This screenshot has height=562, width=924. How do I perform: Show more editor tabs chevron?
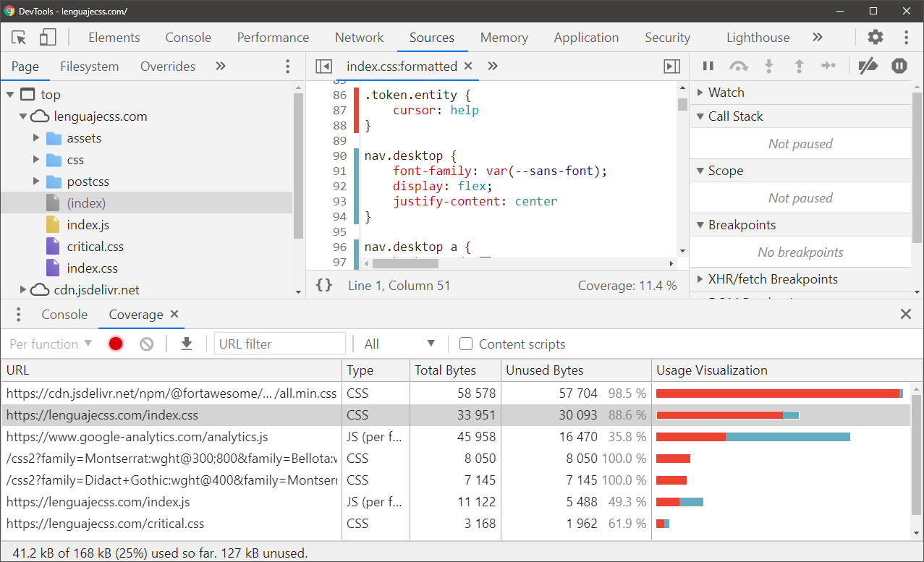pyautogui.click(x=493, y=67)
